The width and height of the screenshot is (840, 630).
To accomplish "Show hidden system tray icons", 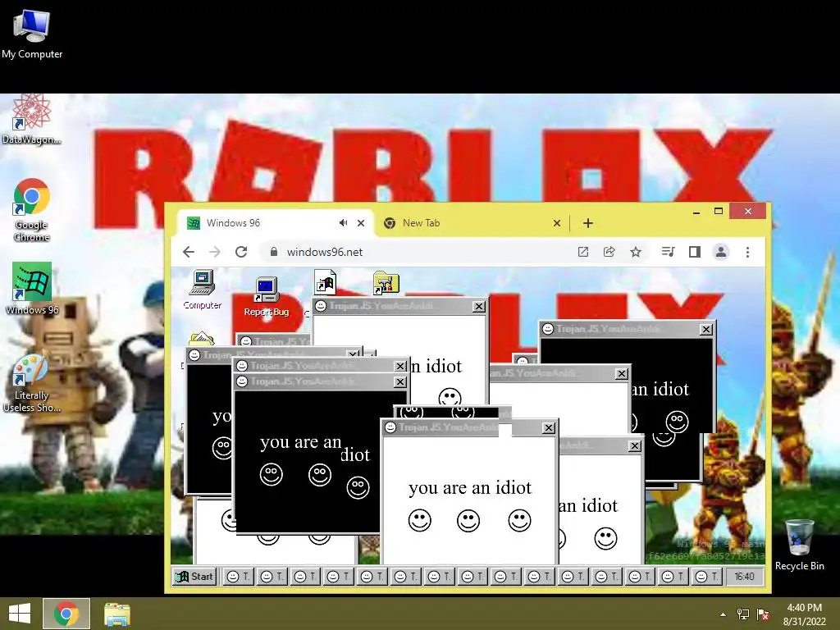I will [x=724, y=614].
